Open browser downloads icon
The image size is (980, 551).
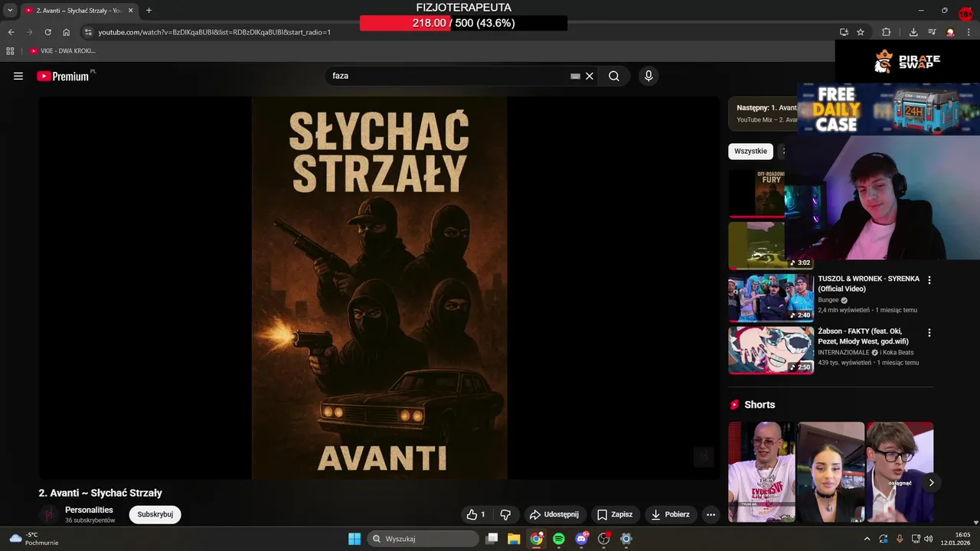click(913, 32)
